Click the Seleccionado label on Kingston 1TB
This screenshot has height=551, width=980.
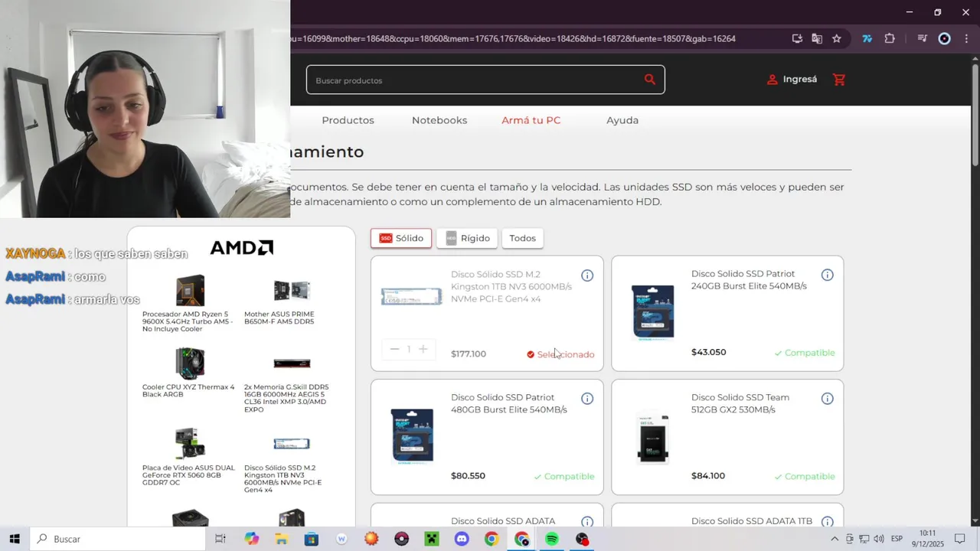point(560,354)
